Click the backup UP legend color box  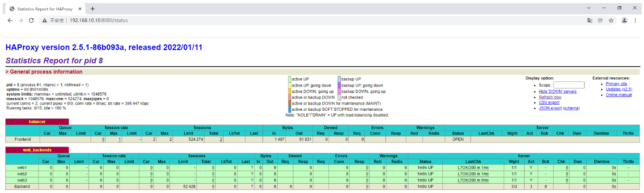point(339,79)
